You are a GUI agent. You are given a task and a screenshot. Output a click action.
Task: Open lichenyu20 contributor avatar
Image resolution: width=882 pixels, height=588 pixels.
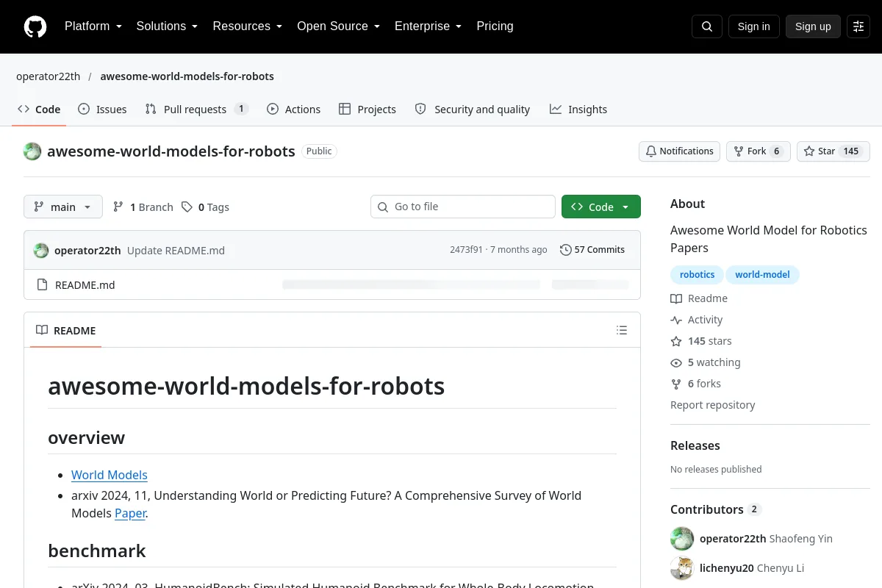(682, 568)
